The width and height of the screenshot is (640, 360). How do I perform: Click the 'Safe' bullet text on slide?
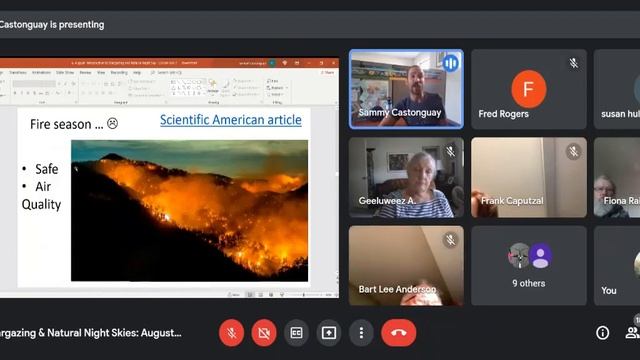pyautogui.click(x=47, y=169)
